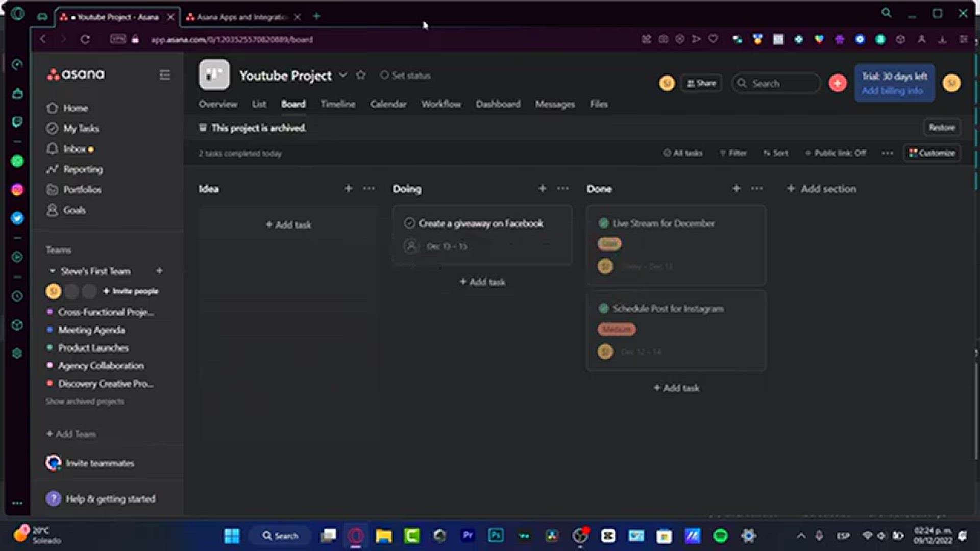Switch to the Overview tab

coord(218,104)
